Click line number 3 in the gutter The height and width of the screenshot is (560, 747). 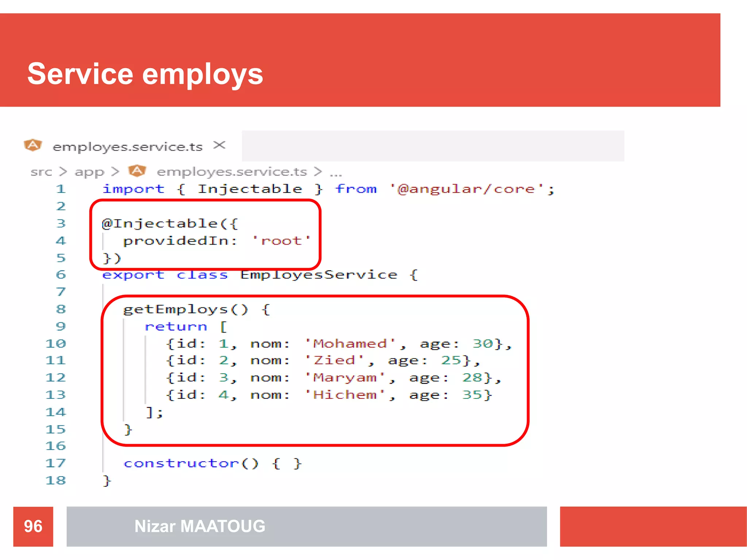[61, 223]
